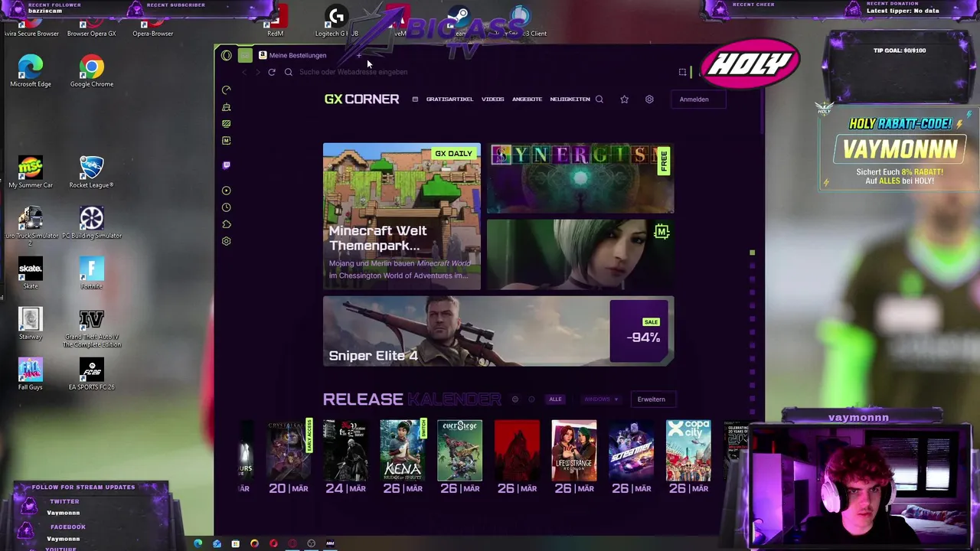Viewport: 980px width, 551px height.
Task: Select the Rocket League desktop icon
Action: 91,172
